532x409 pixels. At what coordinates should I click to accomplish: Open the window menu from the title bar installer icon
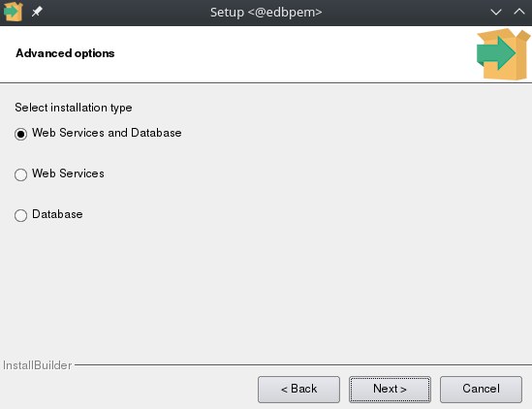[13, 12]
